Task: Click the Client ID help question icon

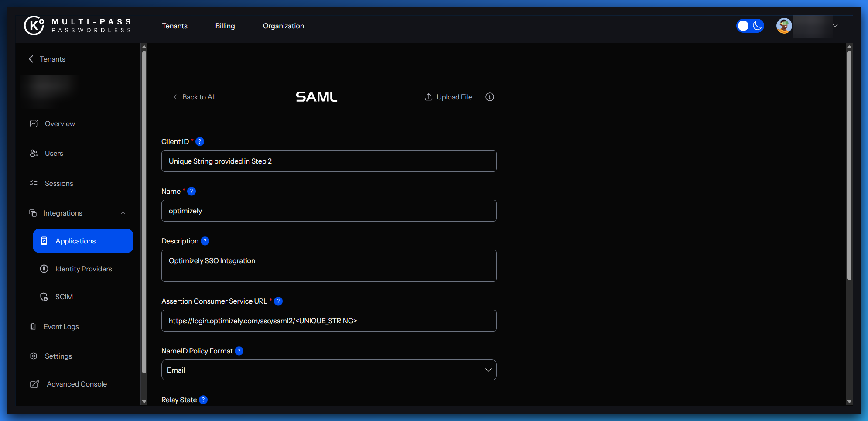Action: pos(200,142)
